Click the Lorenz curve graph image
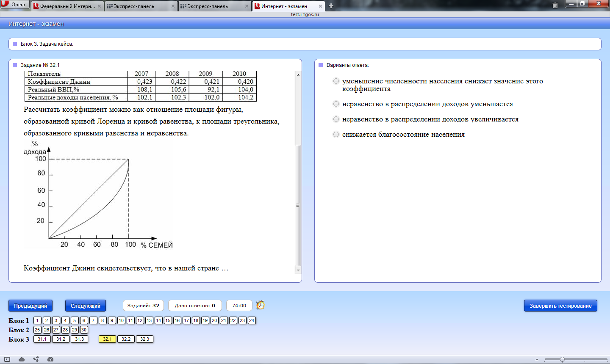This screenshot has height=364, width=610. point(98,195)
